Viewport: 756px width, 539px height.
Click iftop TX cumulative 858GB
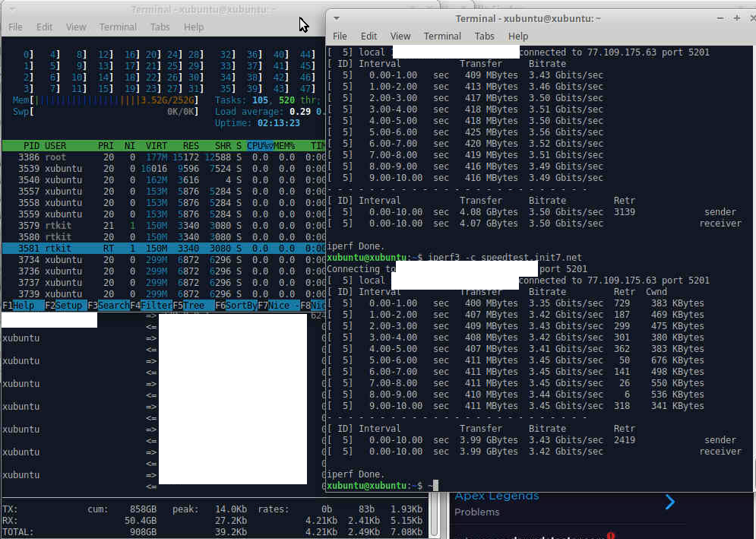coord(143,509)
